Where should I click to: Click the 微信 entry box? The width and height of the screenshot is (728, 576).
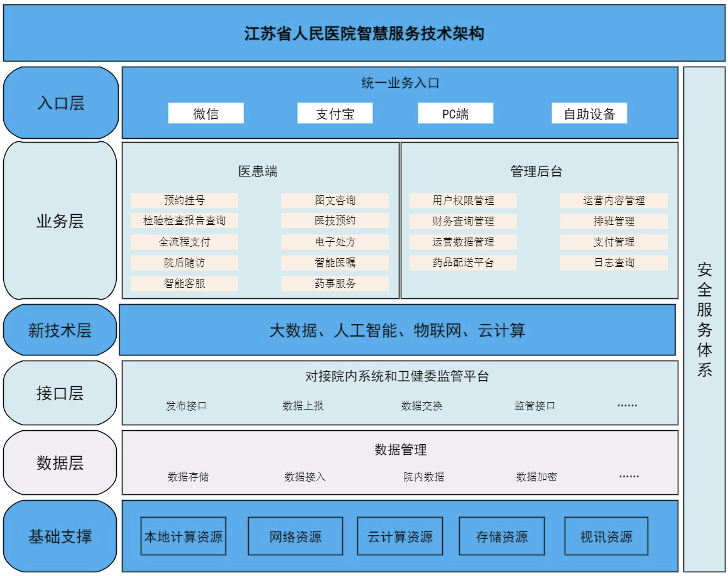(x=205, y=114)
